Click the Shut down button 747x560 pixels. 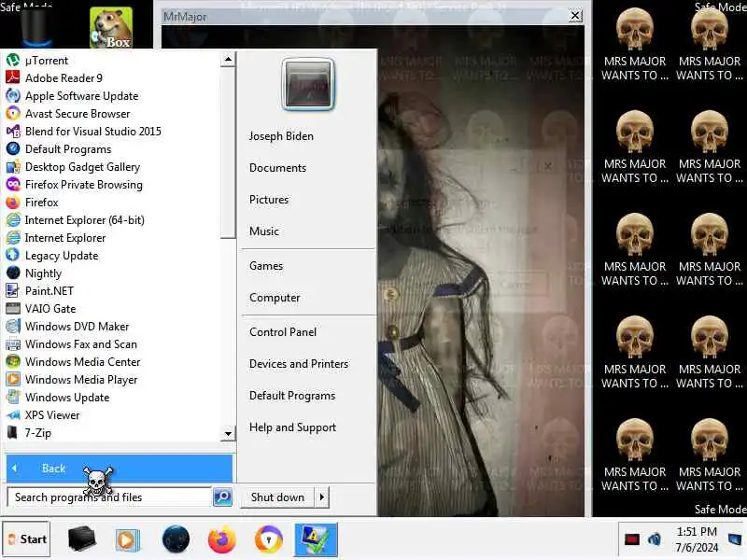click(277, 497)
